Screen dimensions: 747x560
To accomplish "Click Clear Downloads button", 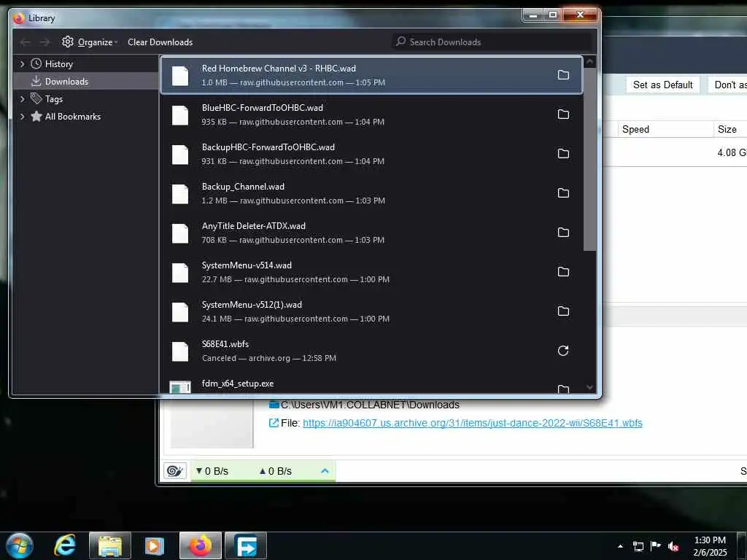I will click(x=160, y=42).
